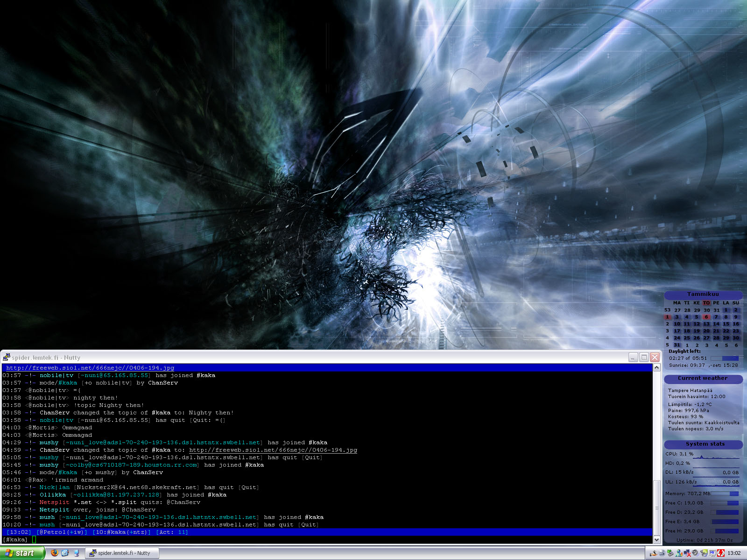Open the NVIDIA settings tray icon

point(704,553)
